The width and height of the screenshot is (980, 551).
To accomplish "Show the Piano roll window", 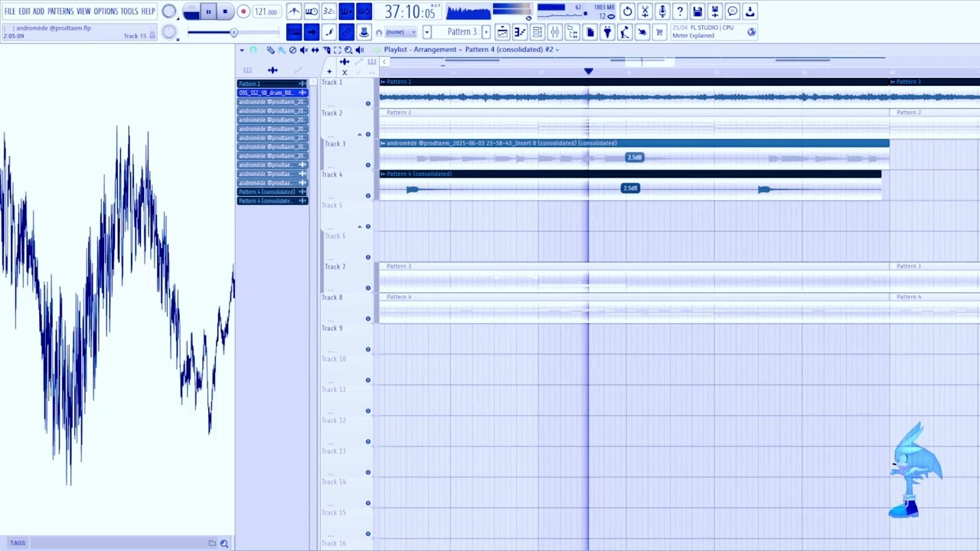I will pyautogui.click(x=520, y=32).
